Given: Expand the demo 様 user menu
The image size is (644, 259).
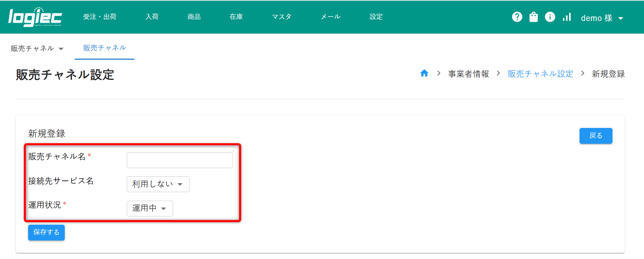Looking at the screenshot, I should coord(602,18).
